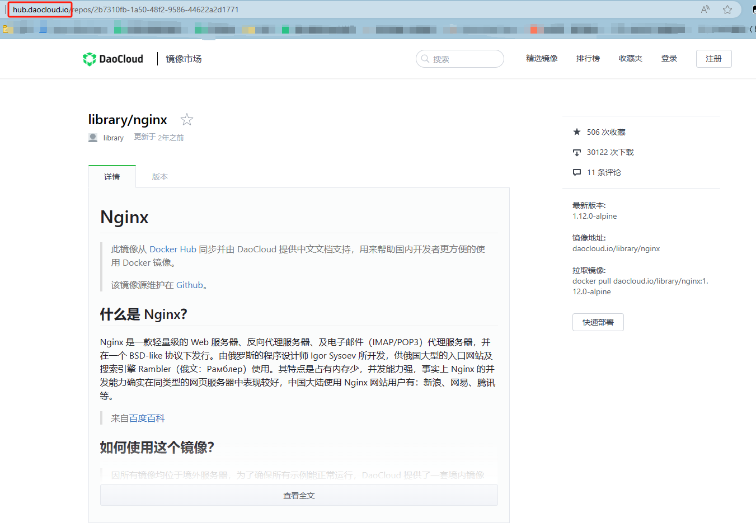Focus the 搜索 input field
Screen dimensions: 756x532
click(460, 59)
